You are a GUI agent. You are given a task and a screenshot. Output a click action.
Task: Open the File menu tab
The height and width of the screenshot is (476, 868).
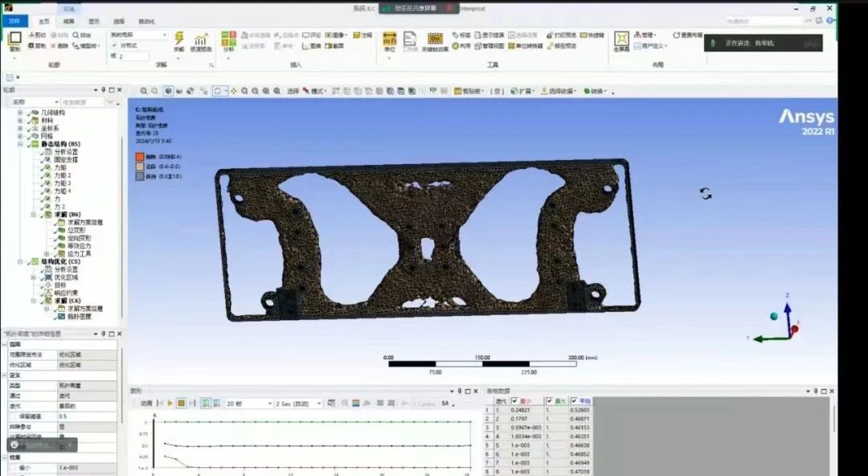pos(14,22)
